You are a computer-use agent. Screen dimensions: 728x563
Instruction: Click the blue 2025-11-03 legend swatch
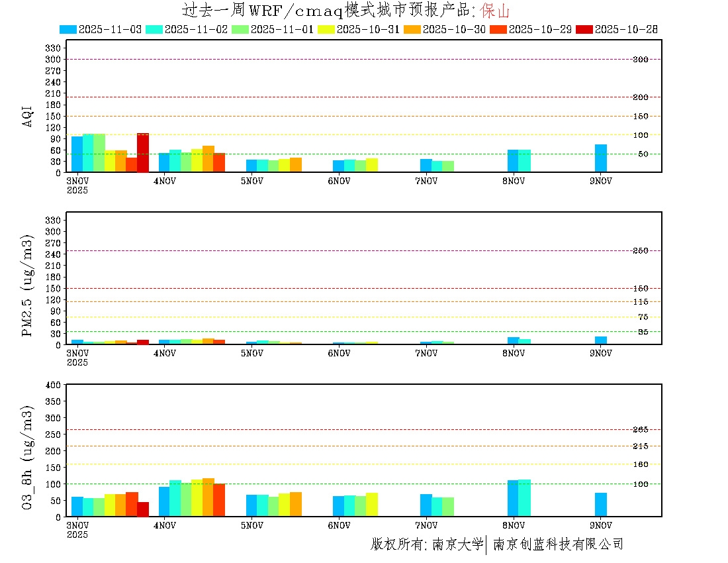(68, 29)
